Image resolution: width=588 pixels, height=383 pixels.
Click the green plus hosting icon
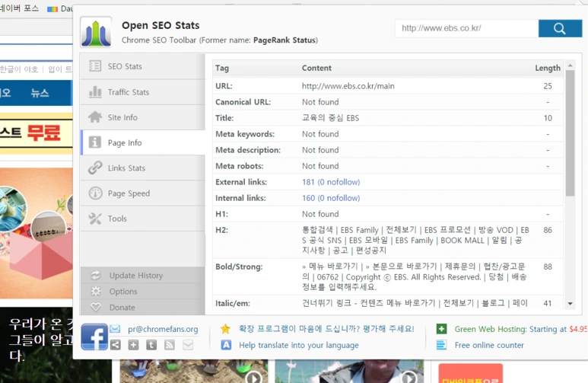pos(441,329)
